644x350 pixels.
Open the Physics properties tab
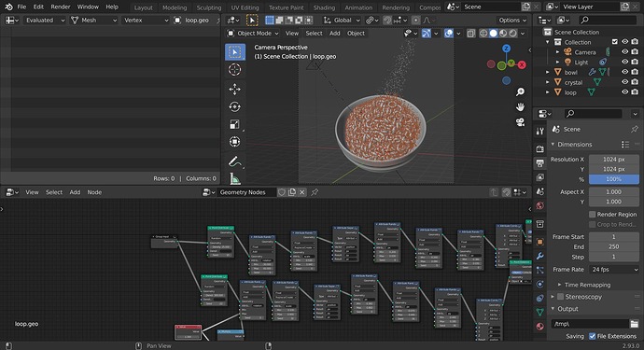click(x=540, y=284)
